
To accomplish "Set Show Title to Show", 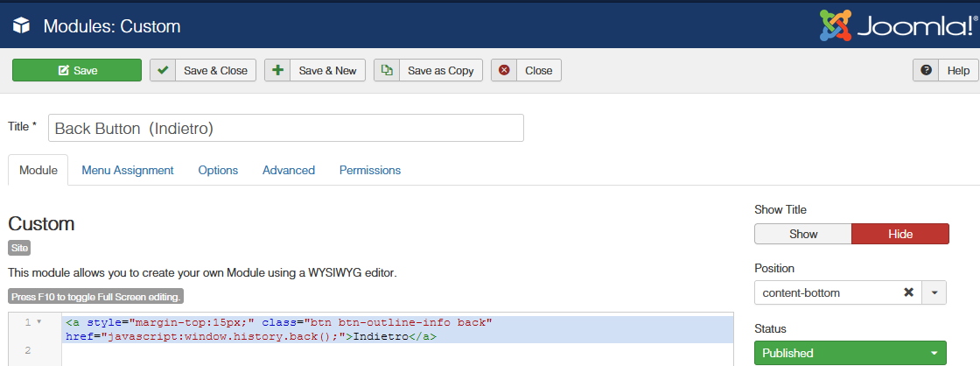I will 802,235.
